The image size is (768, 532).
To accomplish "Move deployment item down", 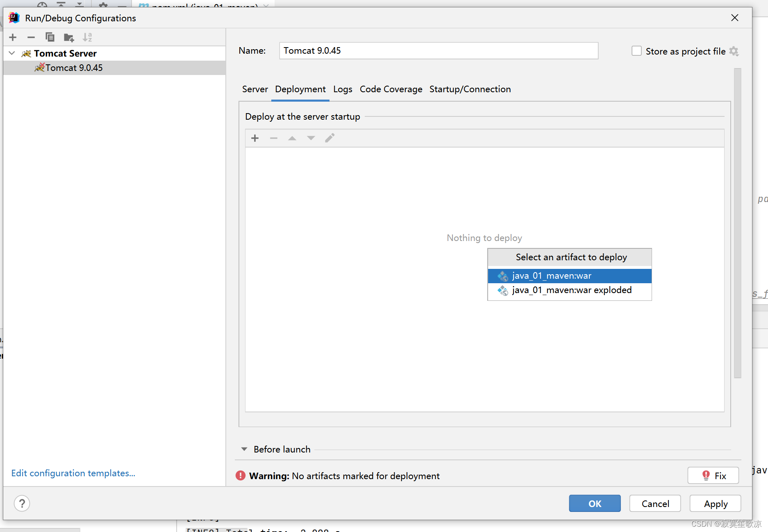I will tap(311, 138).
